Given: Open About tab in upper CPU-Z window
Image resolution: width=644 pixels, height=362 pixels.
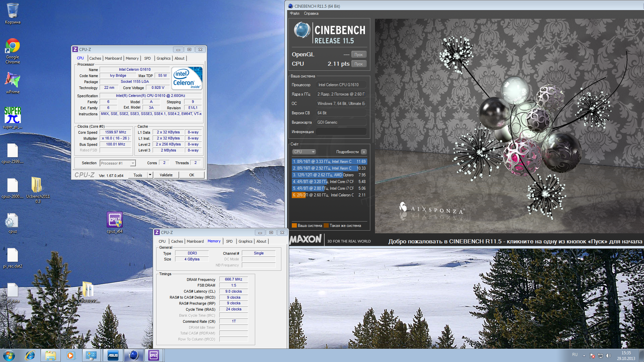Looking at the screenshot, I should 179,58.
